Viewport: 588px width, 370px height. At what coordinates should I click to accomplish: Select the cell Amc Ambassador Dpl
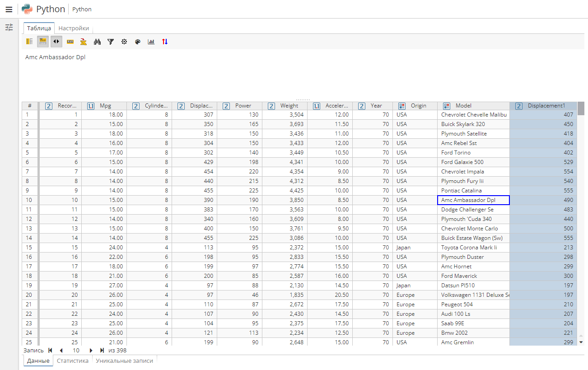473,200
